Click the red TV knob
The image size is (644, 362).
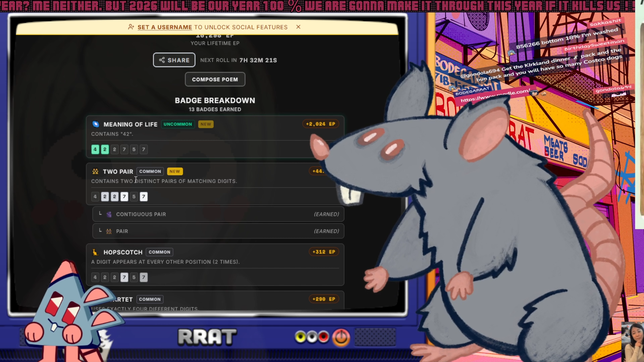tap(324, 337)
